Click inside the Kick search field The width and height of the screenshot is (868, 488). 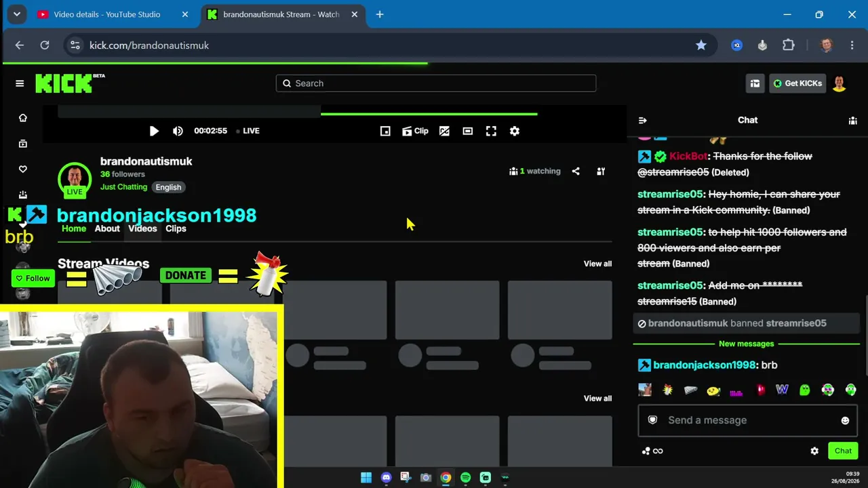click(x=436, y=83)
